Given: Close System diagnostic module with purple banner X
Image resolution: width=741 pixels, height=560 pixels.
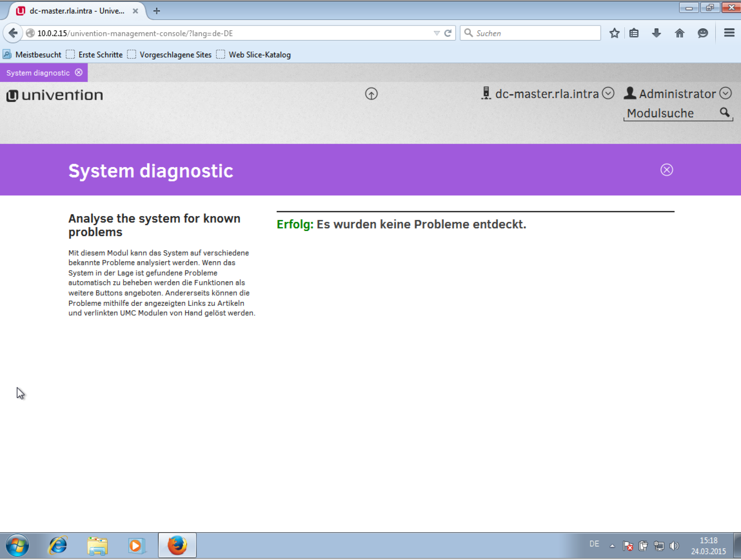Looking at the screenshot, I should 666,170.
